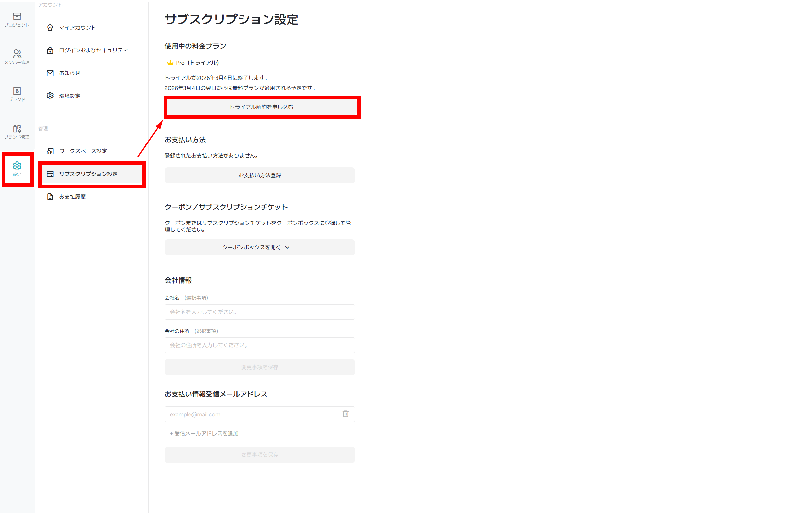Click the gear icon beside 環境設定

coord(50,96)
